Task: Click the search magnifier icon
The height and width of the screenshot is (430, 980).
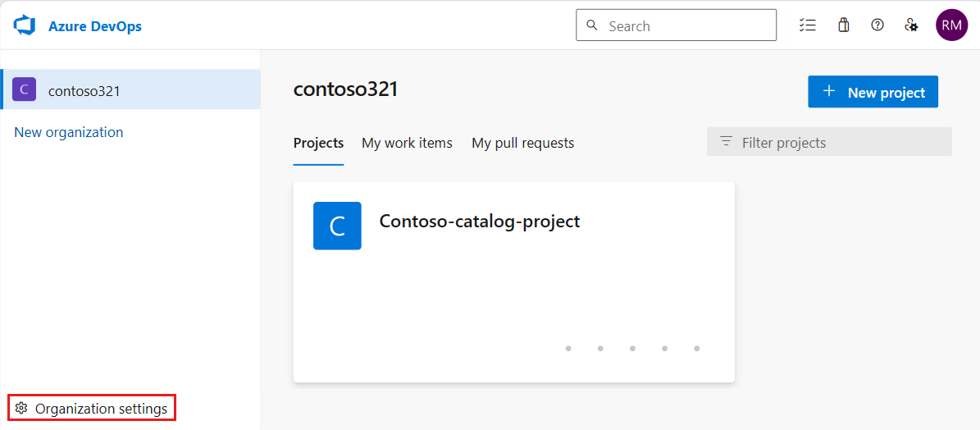Action: (x=592, y=25)
